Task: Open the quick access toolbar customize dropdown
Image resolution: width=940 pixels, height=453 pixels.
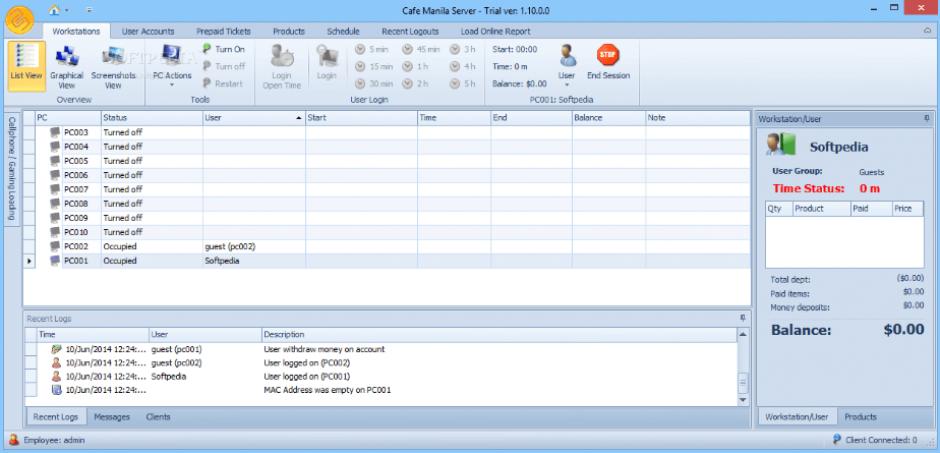Action: 89,10
